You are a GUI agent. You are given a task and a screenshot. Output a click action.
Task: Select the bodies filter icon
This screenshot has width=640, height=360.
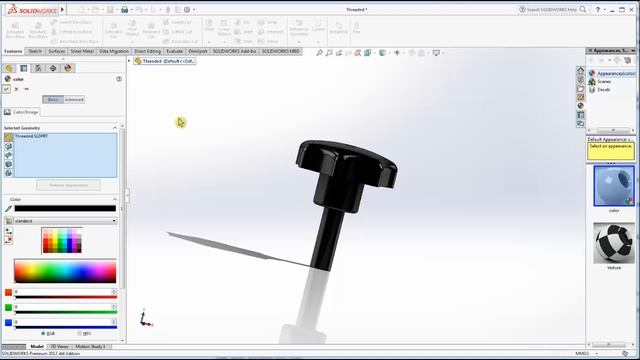[x=9, y=164]
